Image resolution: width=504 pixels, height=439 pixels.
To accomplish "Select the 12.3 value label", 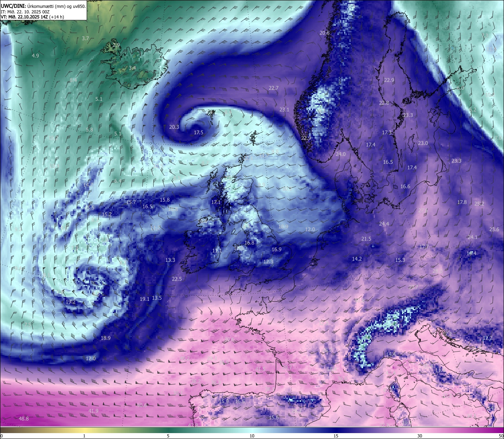I will pyautogui.click(x=268, y=262).
